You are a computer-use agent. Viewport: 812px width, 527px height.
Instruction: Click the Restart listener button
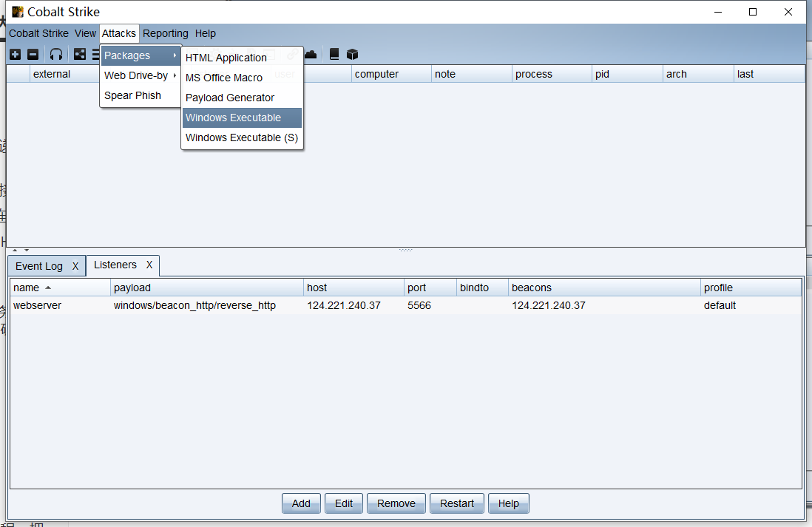click(457, 503)
